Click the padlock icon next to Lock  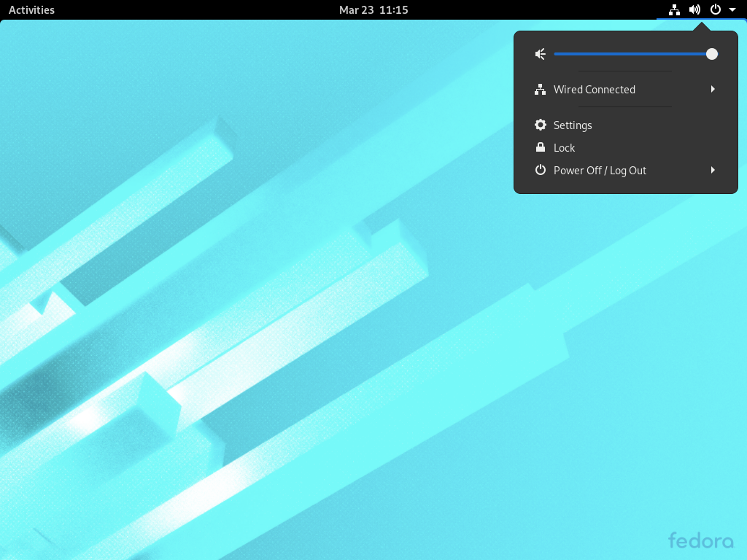click(x=541, y=147)
